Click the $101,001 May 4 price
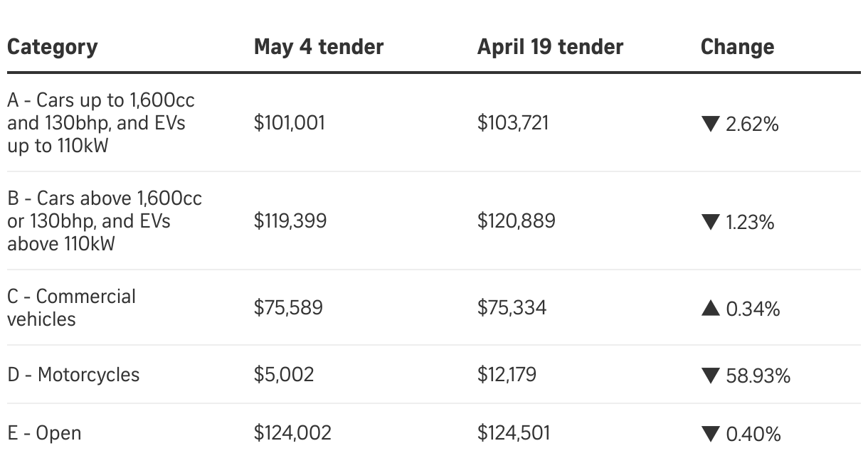The height and width of the screenshot is (468, 868). (x=289, y=123)
